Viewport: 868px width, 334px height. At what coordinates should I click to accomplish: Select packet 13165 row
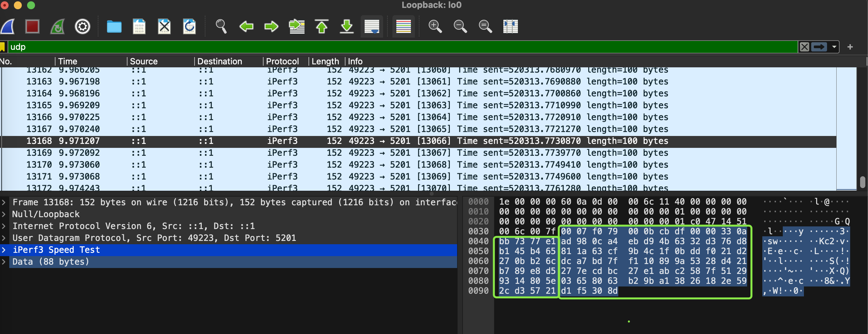coord(419,105)
